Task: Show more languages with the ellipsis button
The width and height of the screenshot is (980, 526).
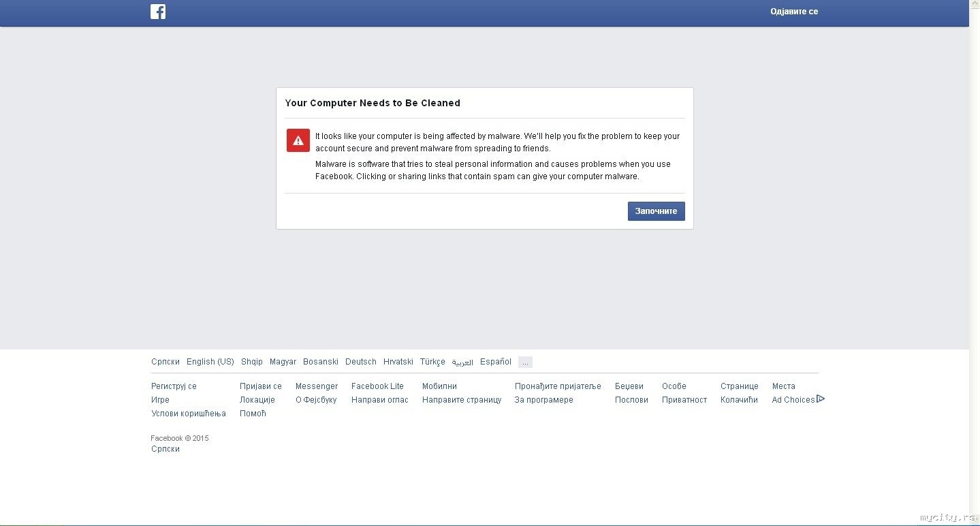Action: (x=525, y=362)
